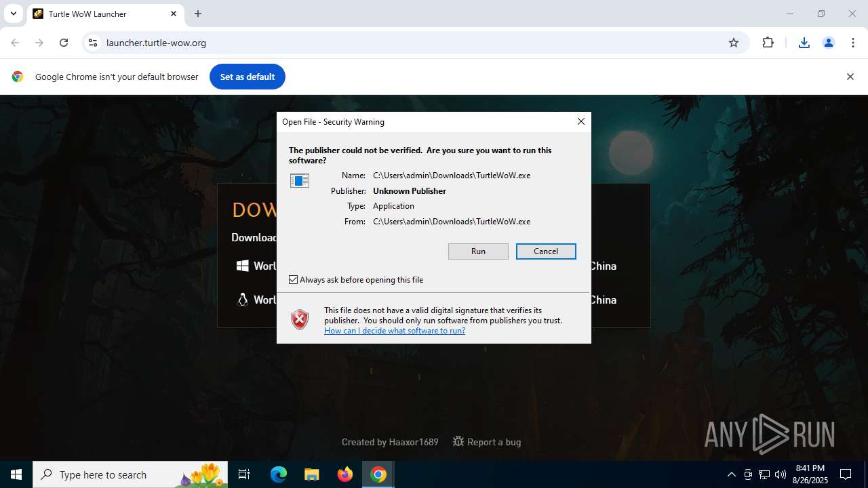Image resolution: width=868 pixels, height=488 pixels.
Task: Open Task View from the taskbar
Action: point(244,474)
